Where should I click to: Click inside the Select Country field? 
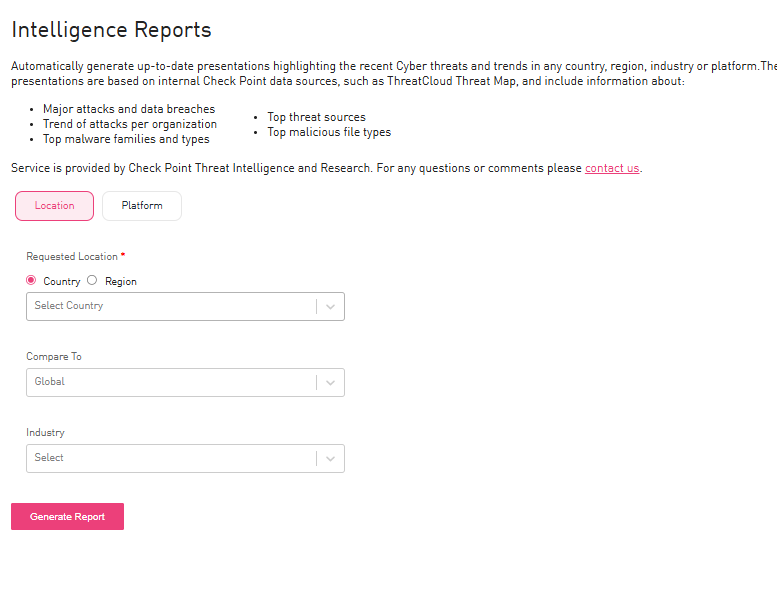[170, 306]
